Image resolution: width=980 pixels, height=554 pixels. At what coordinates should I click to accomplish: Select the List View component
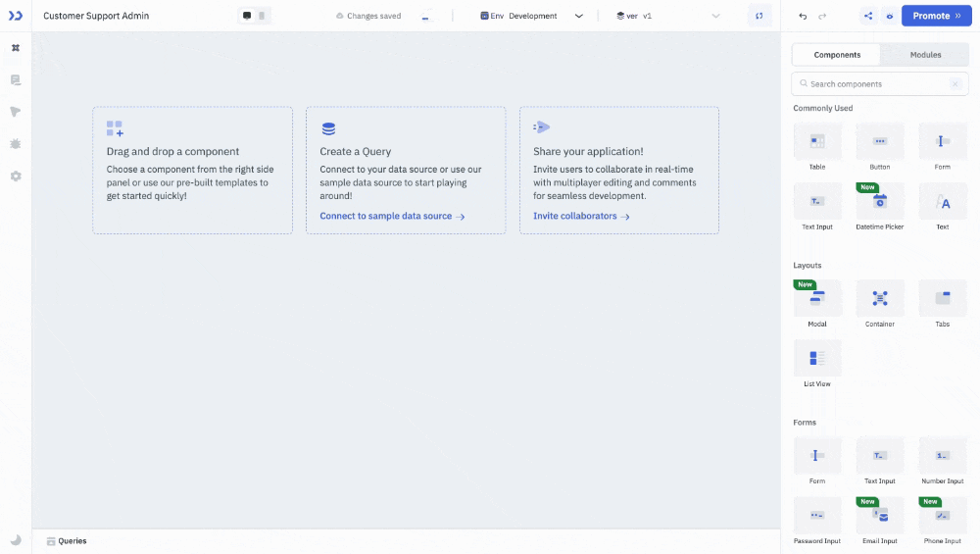pyautogui.click(x=817, y=364)
